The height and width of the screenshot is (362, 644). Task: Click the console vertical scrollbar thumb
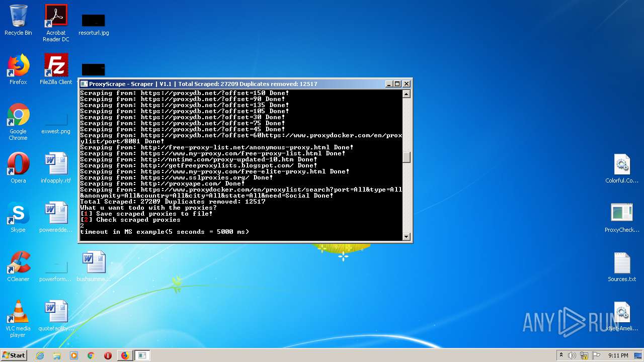[407, 157]
